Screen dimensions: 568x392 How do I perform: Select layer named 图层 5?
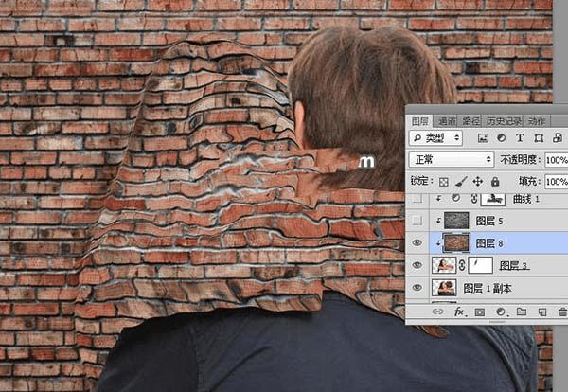pos(489,221)
